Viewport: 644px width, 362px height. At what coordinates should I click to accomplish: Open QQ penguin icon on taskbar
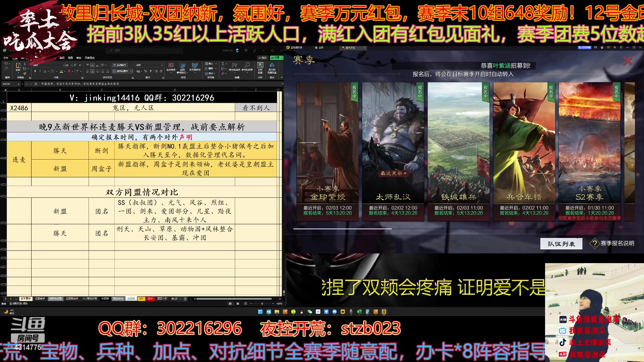(302, 312)
